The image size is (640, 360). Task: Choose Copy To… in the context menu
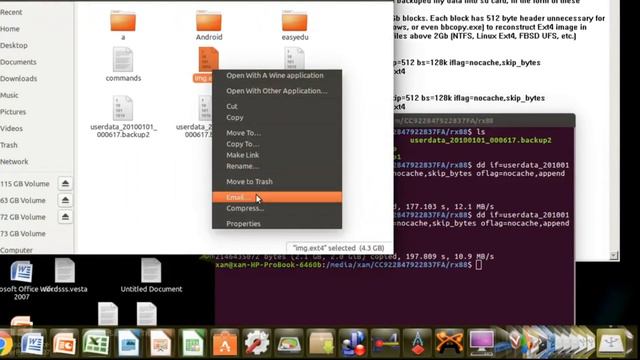(277, 144)
